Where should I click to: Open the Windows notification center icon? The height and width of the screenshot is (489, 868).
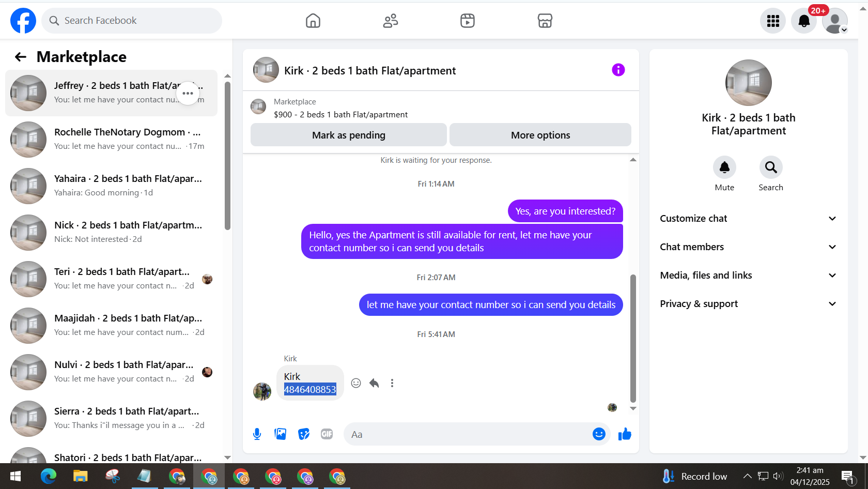pyautogui.click(x=848, y=477)
